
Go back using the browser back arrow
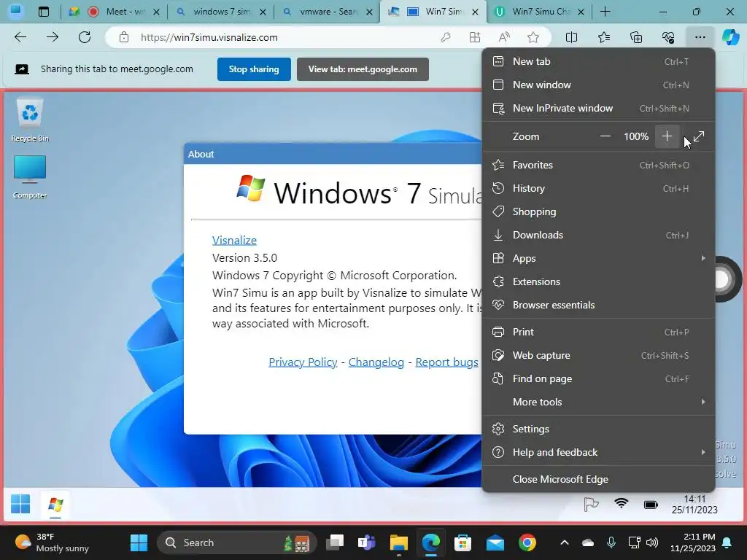pyautogui.click(x=20, y=37)
